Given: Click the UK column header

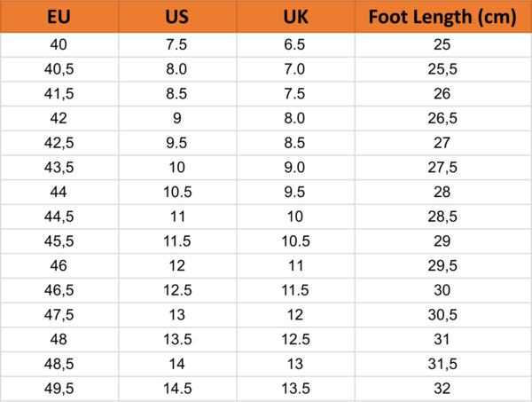Looking at the screenshot, I should tap(295, 17).
